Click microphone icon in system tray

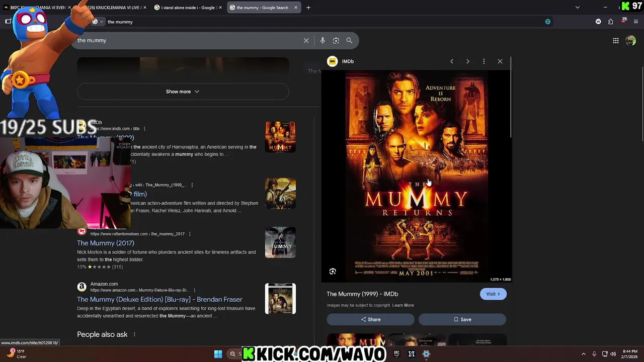click(x=594, y=354)
